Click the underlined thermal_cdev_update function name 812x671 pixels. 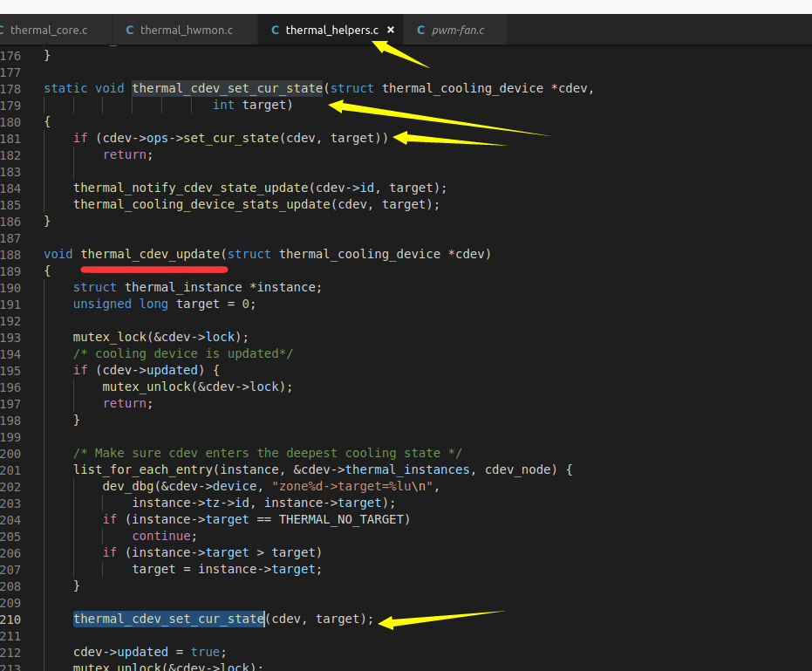(150, 254)
